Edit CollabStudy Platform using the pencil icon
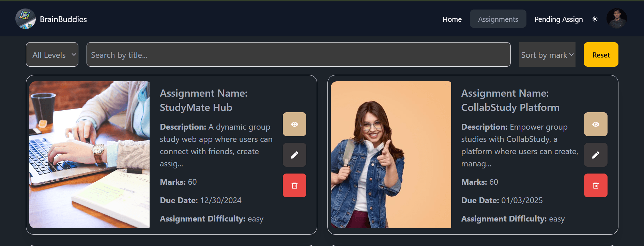This screenshot has width=644, height=246. coord(596,155)
